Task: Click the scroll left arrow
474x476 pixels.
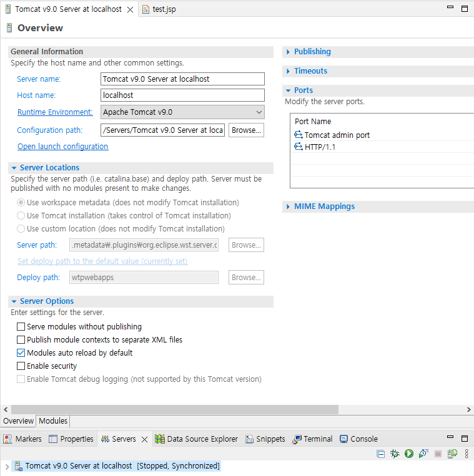Action: tap(6, 409)
